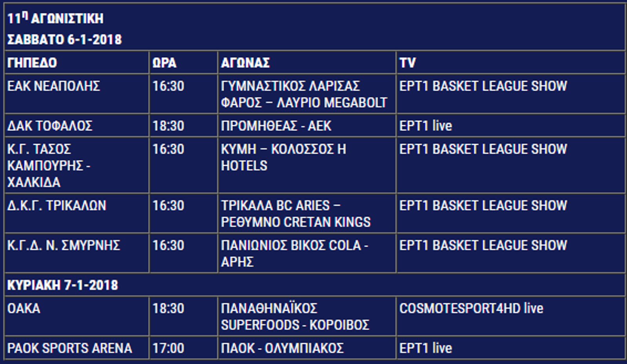Click the "ΚΥΡΙΑΚΗ 7-1-2018" date heading
The width and height of the screenshot is (627, 364).
(63, 285)
